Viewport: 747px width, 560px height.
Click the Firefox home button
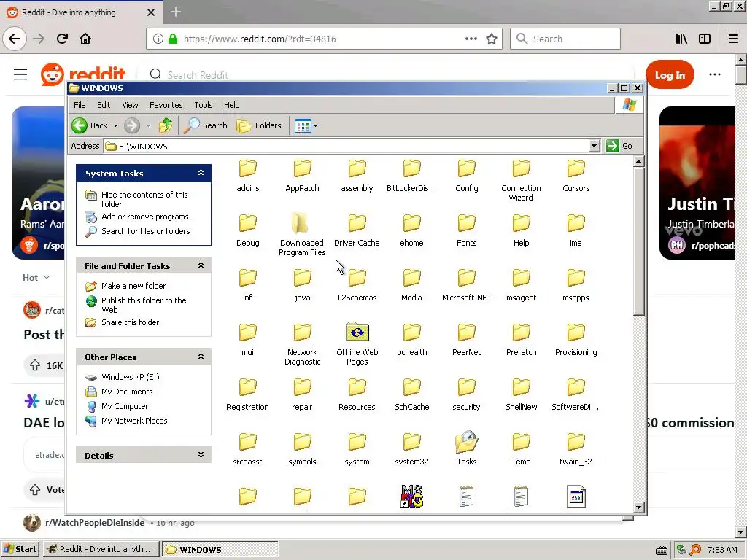click(85, 39)
